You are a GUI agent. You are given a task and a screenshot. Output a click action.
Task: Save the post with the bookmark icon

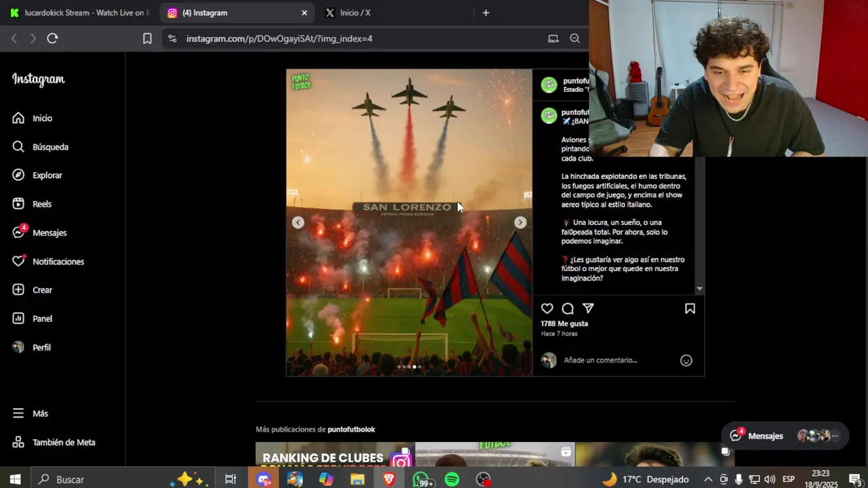pyautogui.click(x=690, y=308)
